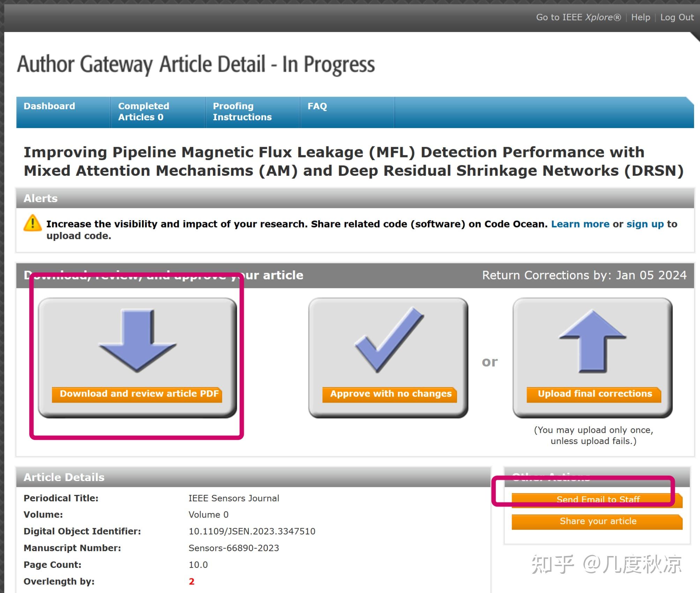Image resolution: width=700 pixels, height=593 pixels.
Task: Click Send Email to Staff button
Action: [x=597, y=500]
